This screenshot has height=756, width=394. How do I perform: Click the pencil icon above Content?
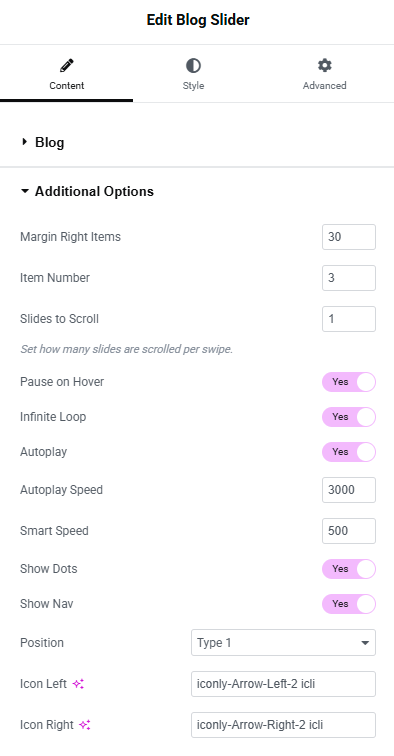(x=67, y=66)
